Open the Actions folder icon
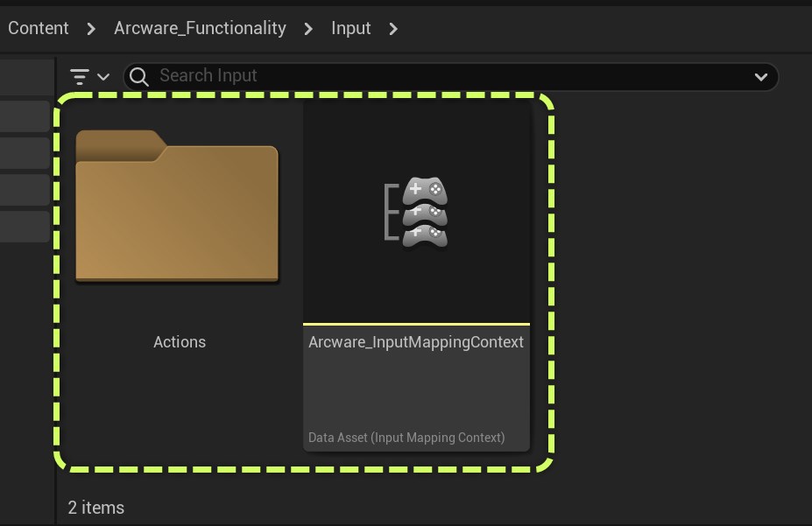This screenshot has width=812, height=526. pos(177,208)
